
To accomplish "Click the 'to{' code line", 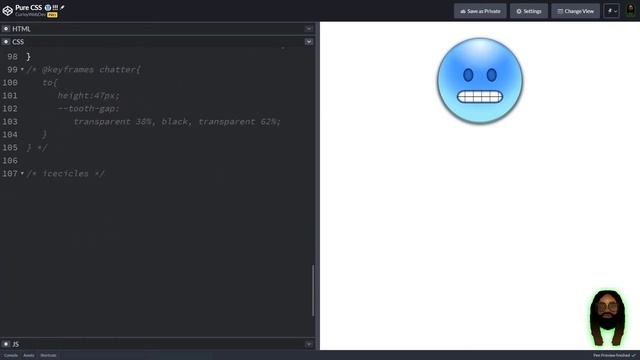I will tap(49, 82).
